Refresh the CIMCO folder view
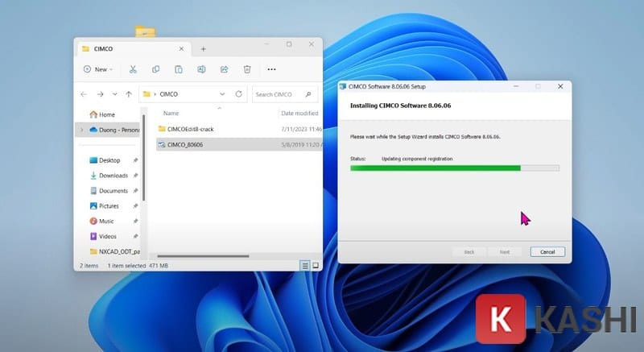This screenshot has height=352, width=644. pyautogui.click(x=238, y=94)
